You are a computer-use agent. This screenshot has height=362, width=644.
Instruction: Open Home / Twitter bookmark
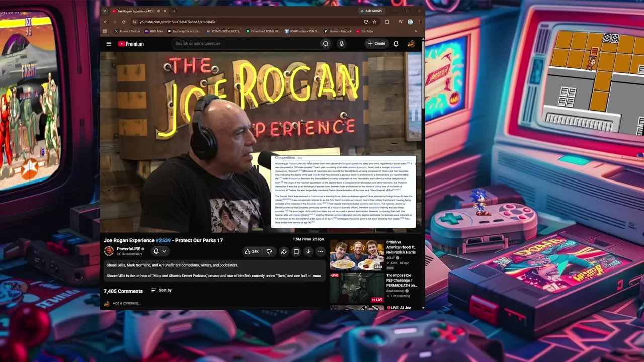127,31
